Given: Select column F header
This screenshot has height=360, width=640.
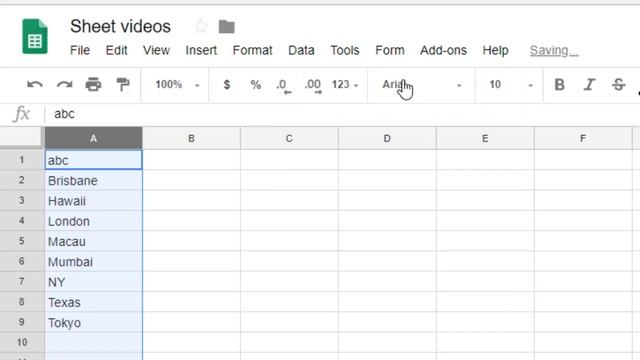Looking at the screenshot, I should 583,138.
